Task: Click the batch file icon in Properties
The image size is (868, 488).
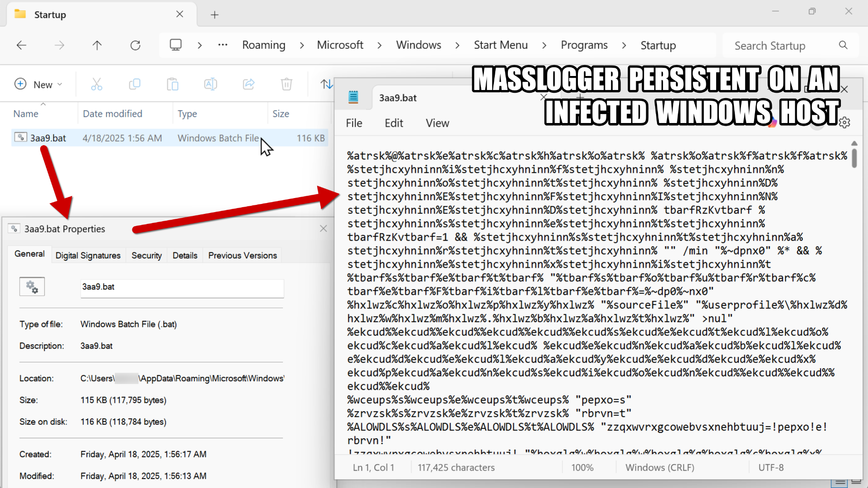Action: click(x=32, y=287)
